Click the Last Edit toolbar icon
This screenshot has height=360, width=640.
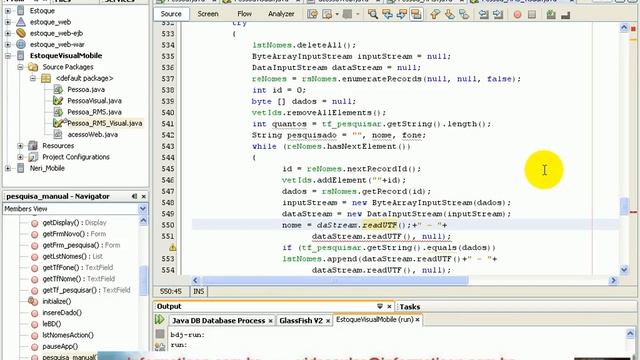click(312, 14)
